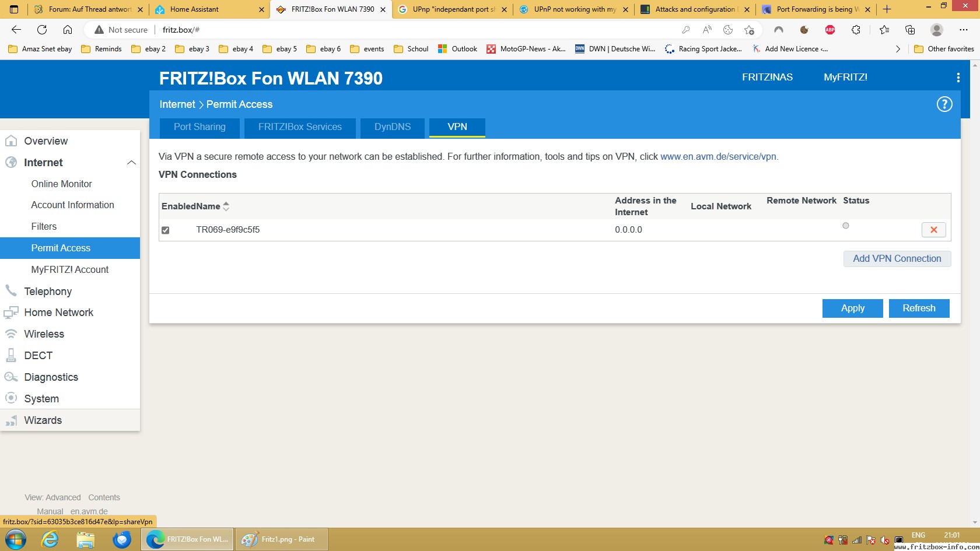
Task: Click the Apply button
Action: [x=852, y=308]
